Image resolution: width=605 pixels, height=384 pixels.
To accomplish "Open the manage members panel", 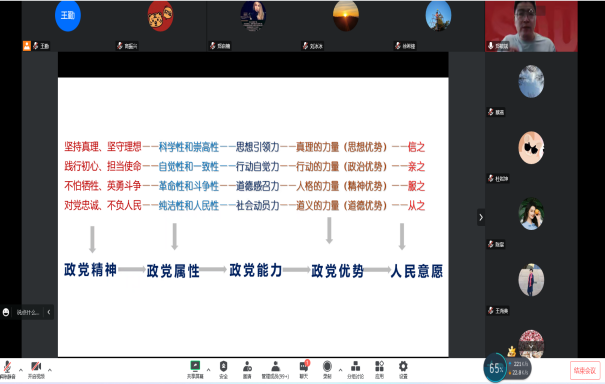I will pyautogui.click(x=275, y=370).
